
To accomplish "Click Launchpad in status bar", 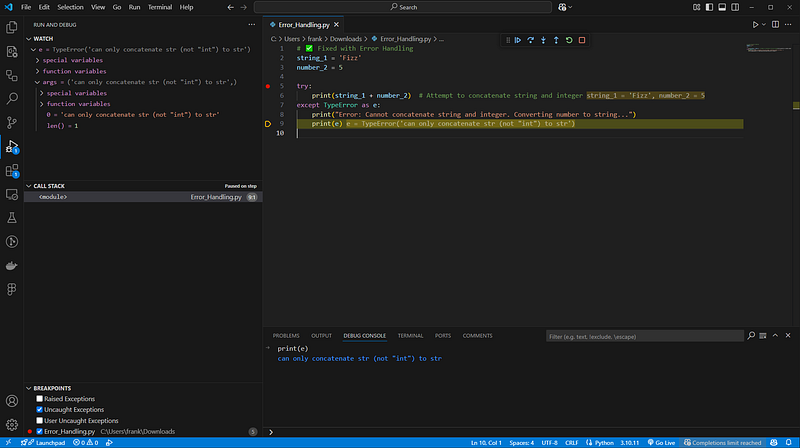I will (x=43, y=442).
